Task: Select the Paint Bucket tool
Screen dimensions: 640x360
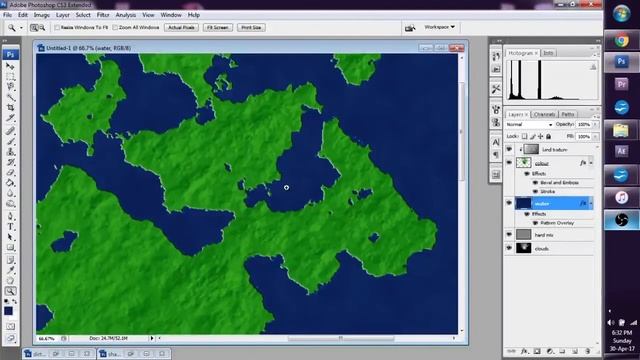Action: [10, 183]
